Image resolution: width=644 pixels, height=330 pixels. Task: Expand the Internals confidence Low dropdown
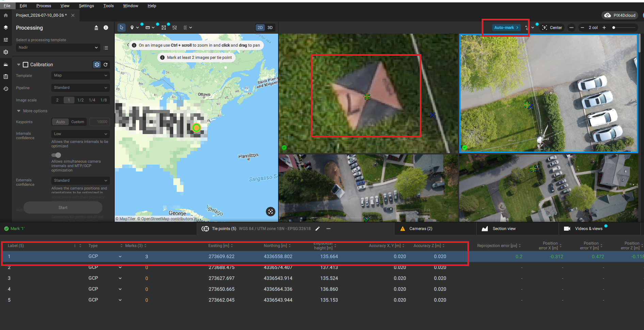pyautogui.click(x=81, y=134)
